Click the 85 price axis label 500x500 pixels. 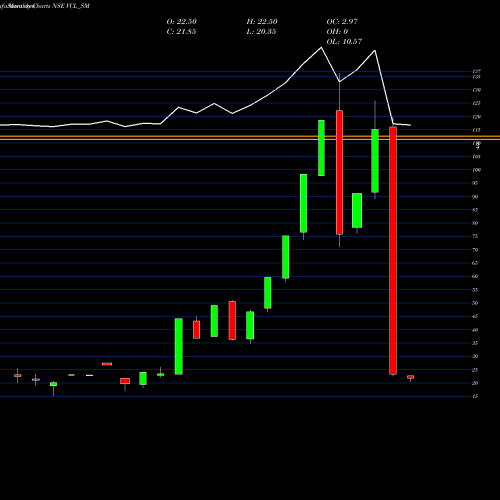tap(475, 210)
